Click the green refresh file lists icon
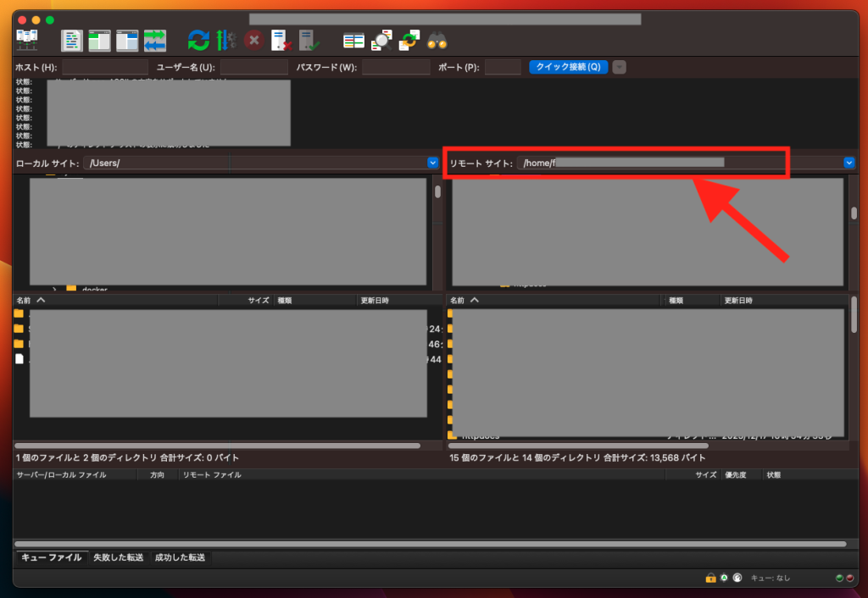 [x=198, y=40]
